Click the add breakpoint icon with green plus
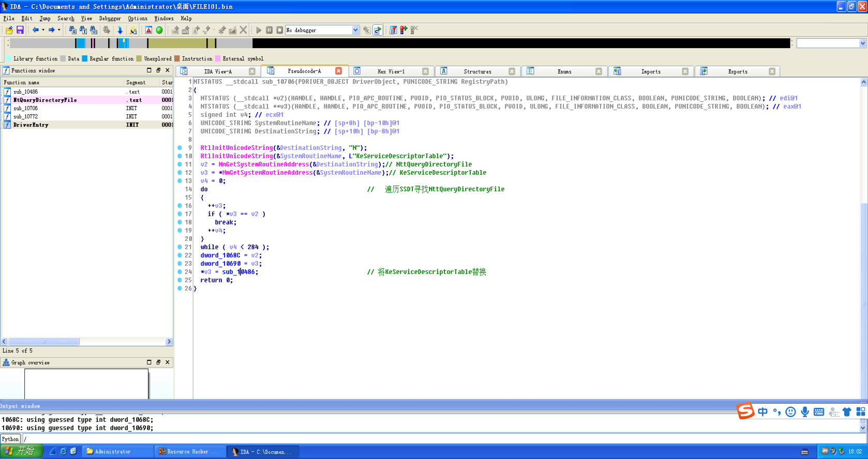868x459 pixels. 403,30
